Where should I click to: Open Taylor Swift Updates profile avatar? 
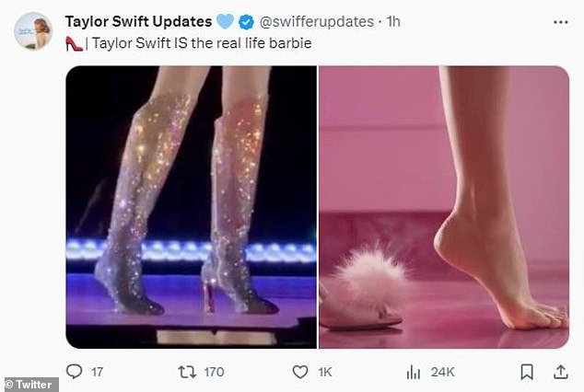point(33,31)
